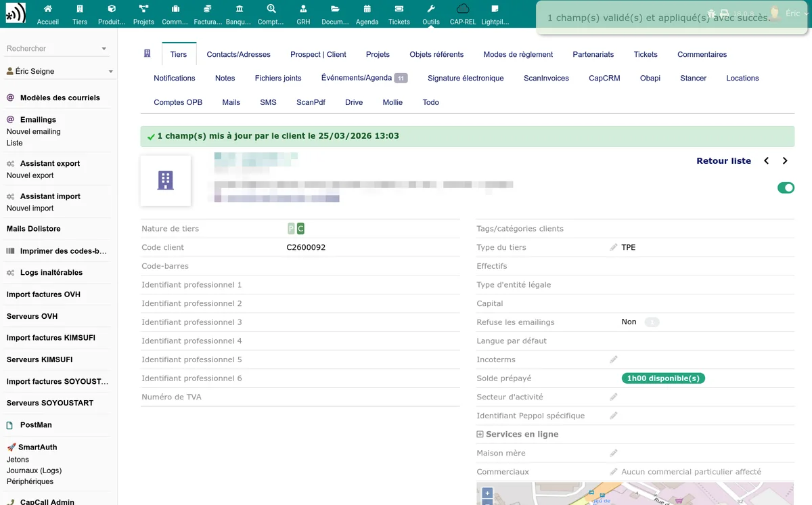Viewport: 812px width, 505px height.
Task: Toggle the third party active status switch
Action: (786, 188)
